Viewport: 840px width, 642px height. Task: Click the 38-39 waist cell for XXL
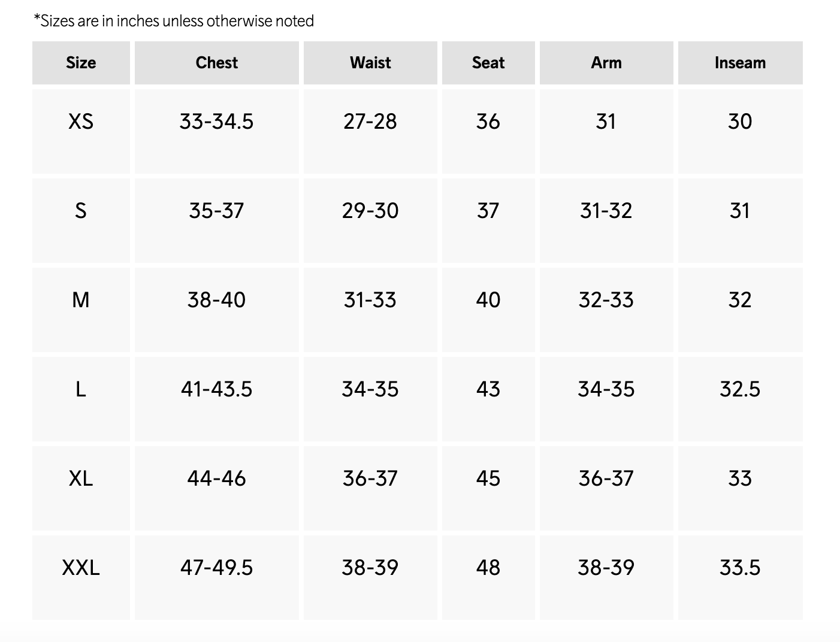coord(370,568)
